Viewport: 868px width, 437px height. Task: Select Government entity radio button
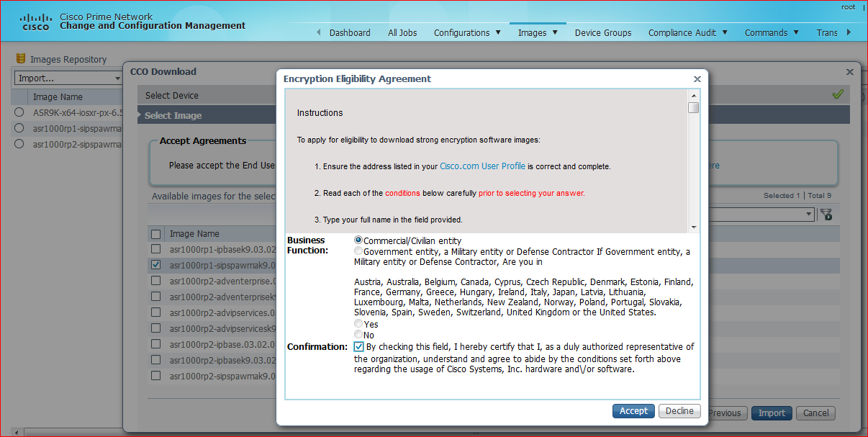(x=358, y=251)
